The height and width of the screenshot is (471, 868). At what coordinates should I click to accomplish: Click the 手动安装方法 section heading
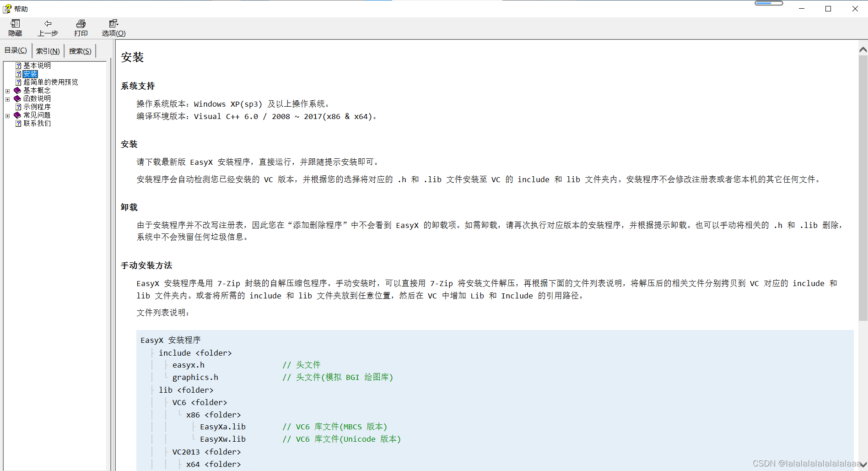click(x=146, y=265)
